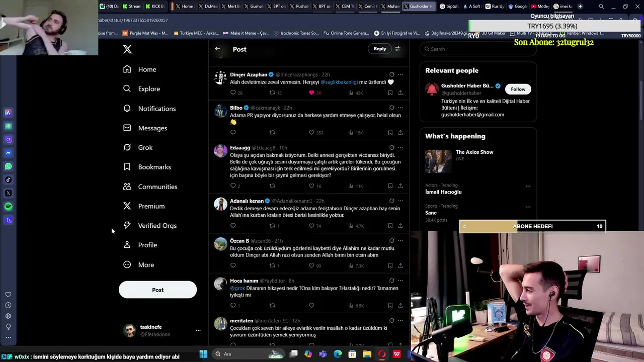644x362 pixels.
Task: Click the Reply button in Post header
Action: click(379, 49)
